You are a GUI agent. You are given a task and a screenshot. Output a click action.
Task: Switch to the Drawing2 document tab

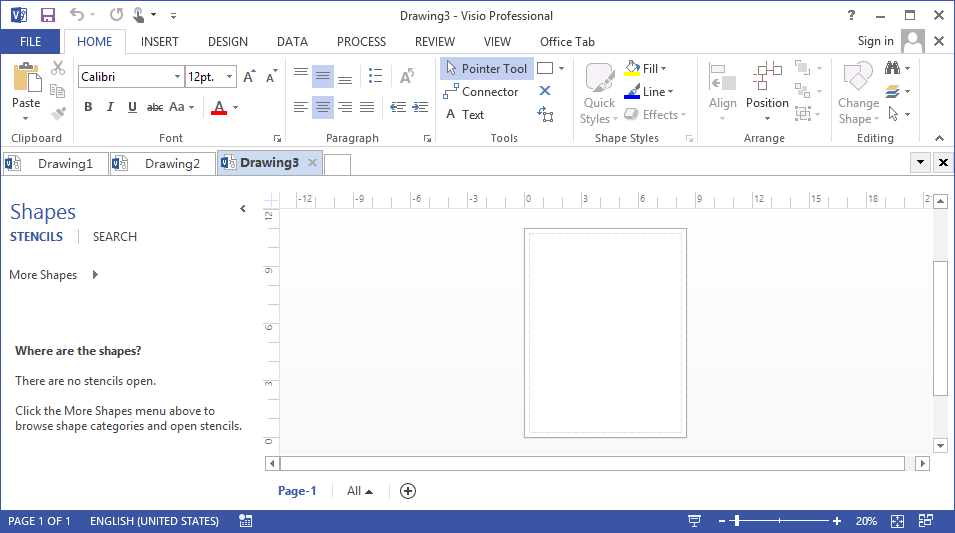163,163
